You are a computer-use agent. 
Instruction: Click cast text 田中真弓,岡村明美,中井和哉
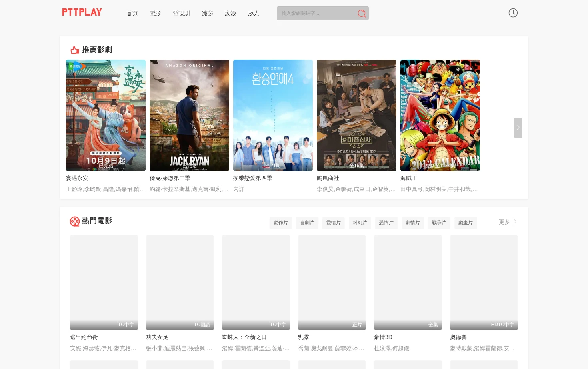pyautogui.click(x=439, y=189)
